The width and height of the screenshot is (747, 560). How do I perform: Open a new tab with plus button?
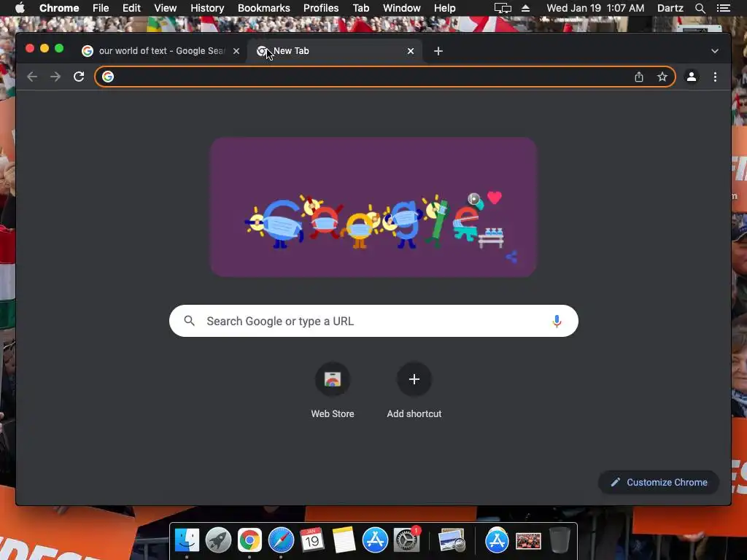(x=438, y=51)
